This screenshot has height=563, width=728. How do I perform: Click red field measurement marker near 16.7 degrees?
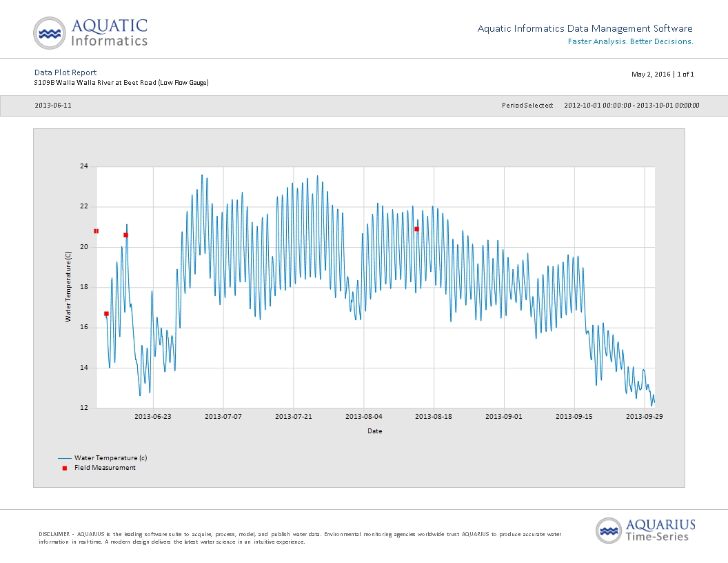pos(106,313)
